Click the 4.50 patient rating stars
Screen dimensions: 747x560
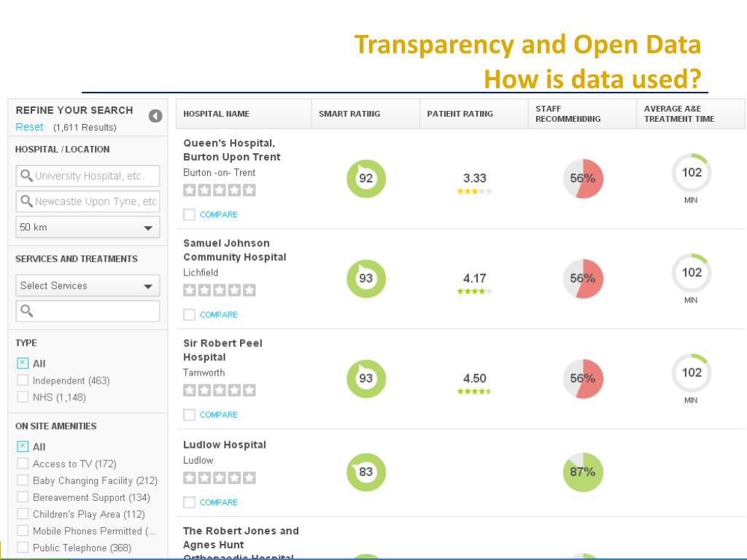click(474, 392)
